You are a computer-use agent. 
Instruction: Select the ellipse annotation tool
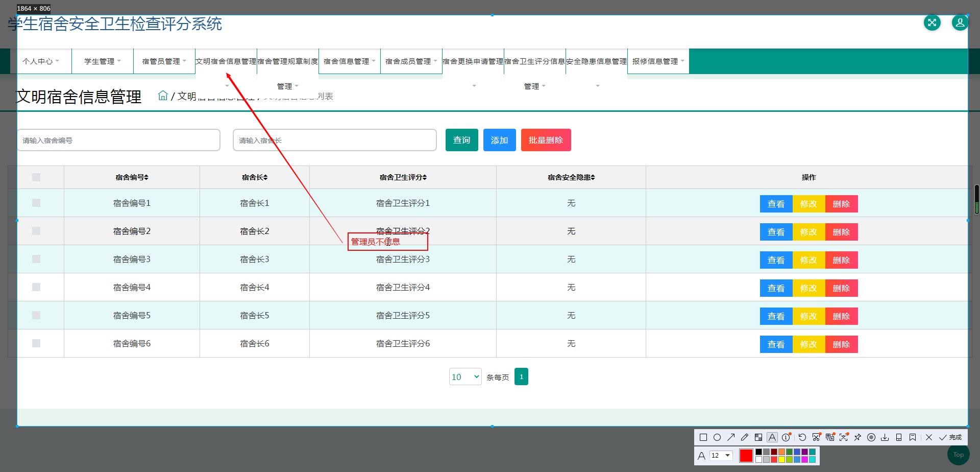[717, 437]
